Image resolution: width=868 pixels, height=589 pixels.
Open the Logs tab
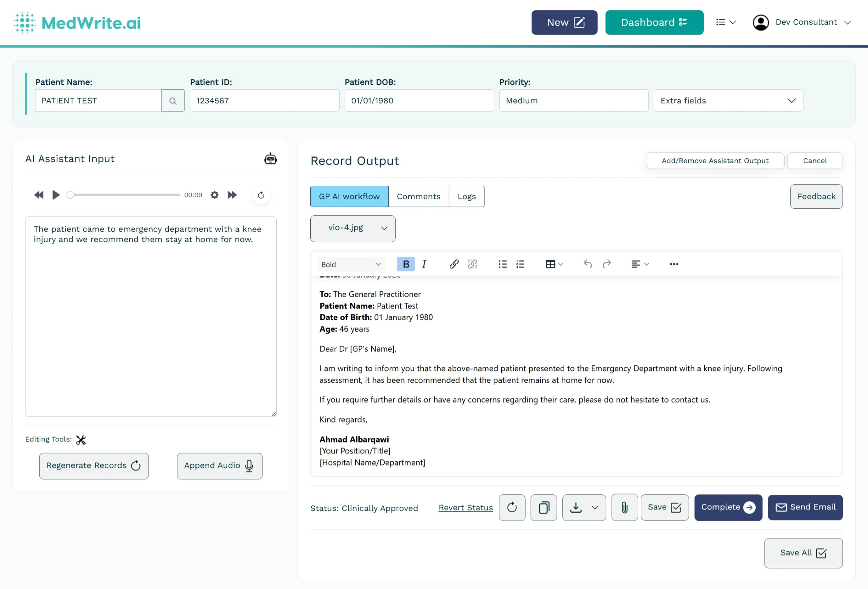[466, 196]
